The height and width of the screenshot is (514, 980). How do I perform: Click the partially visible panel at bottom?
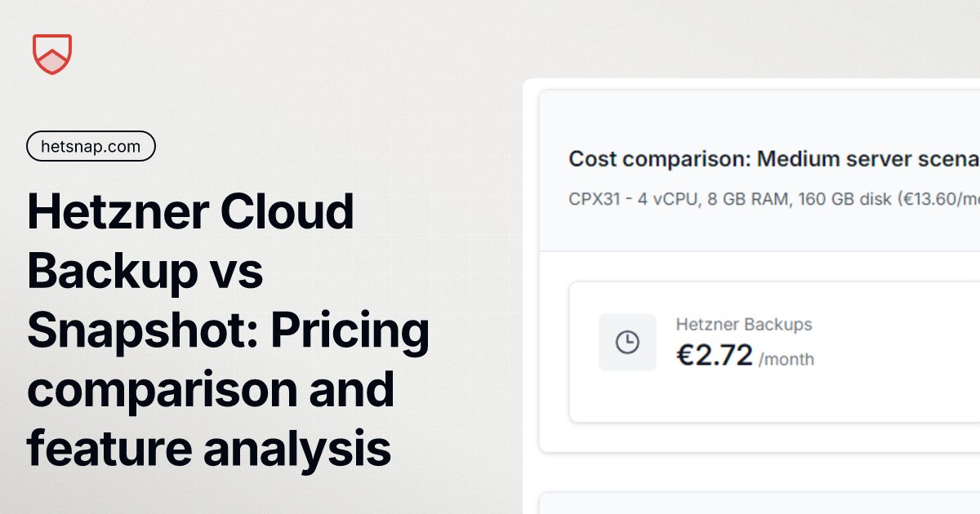coord(759,503)
